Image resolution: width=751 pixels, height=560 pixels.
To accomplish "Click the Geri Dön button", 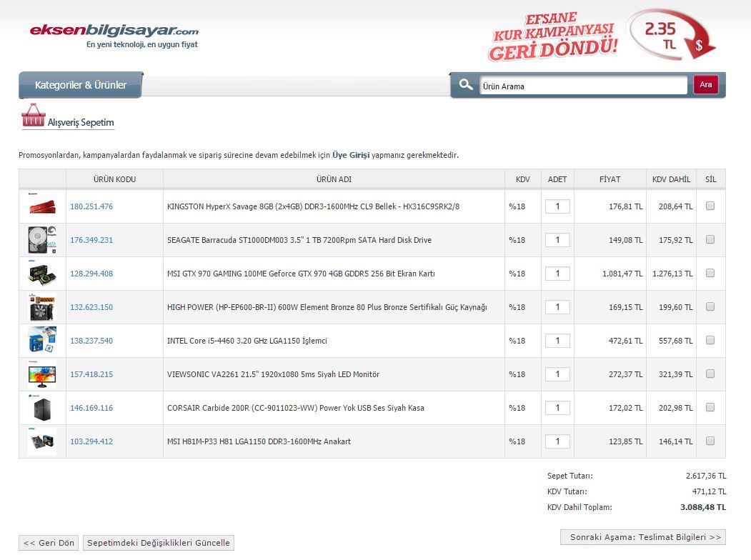I will click(x=49, y=543).
